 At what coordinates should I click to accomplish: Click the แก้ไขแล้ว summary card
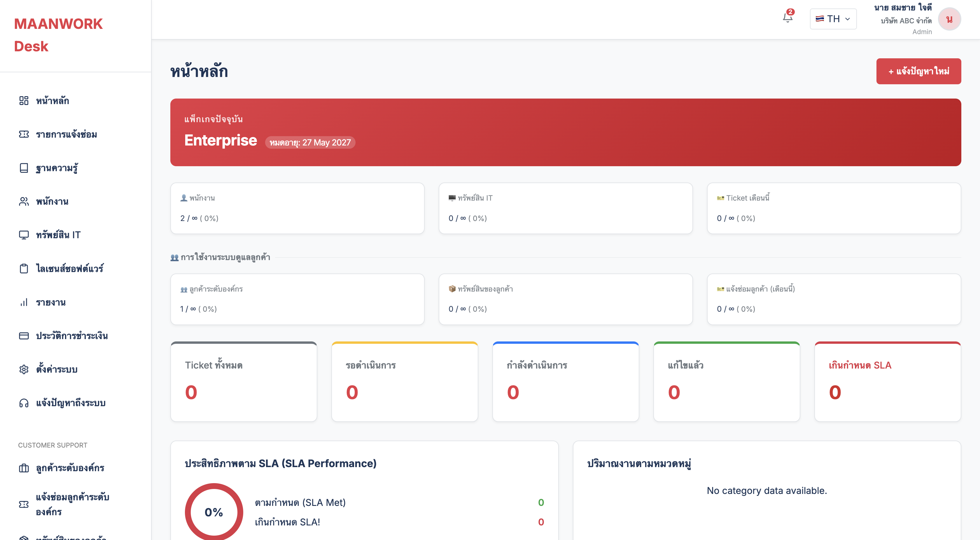[726, 381]
